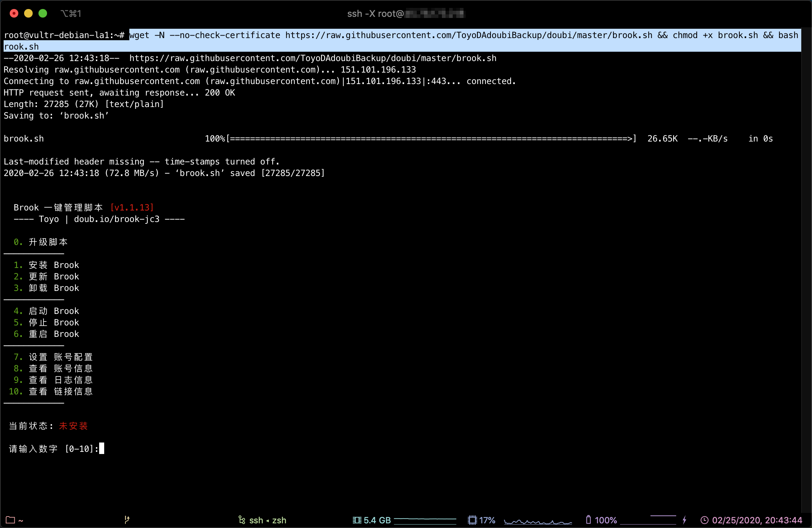Click the clock icon beside the date
This screenshot has height=528, width=812.
pos(705,520)
